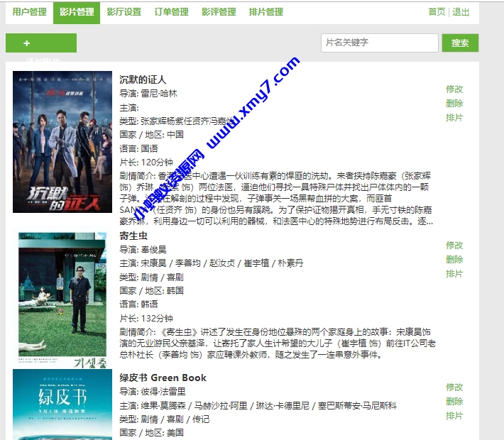The width and height of the screenshot is (504, 440).
Task: Click the text 国家 / 地区: 韩国
Action: click(x=151, y=290)
